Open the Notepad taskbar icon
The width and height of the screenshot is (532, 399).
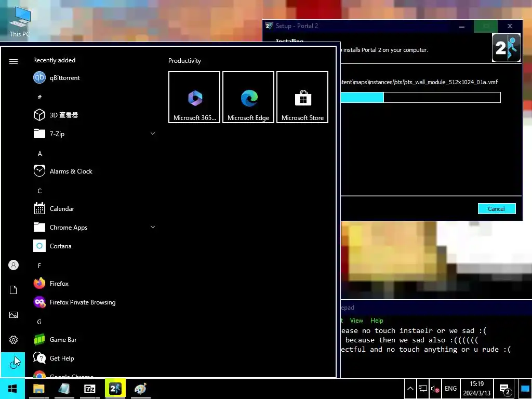tap(64, 389)
